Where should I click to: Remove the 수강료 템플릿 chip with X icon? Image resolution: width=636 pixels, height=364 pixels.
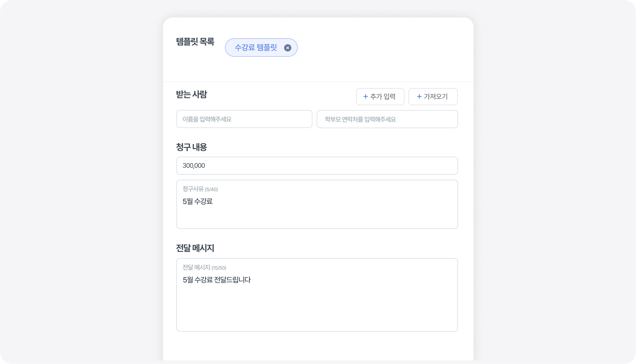pos(288,48)
